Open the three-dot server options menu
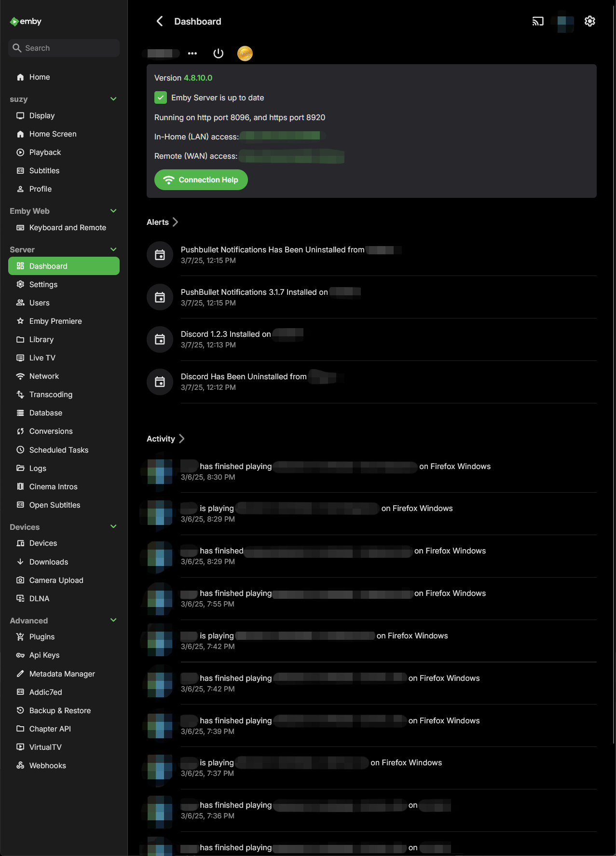 pyautogui.click(x=192, y=53)
